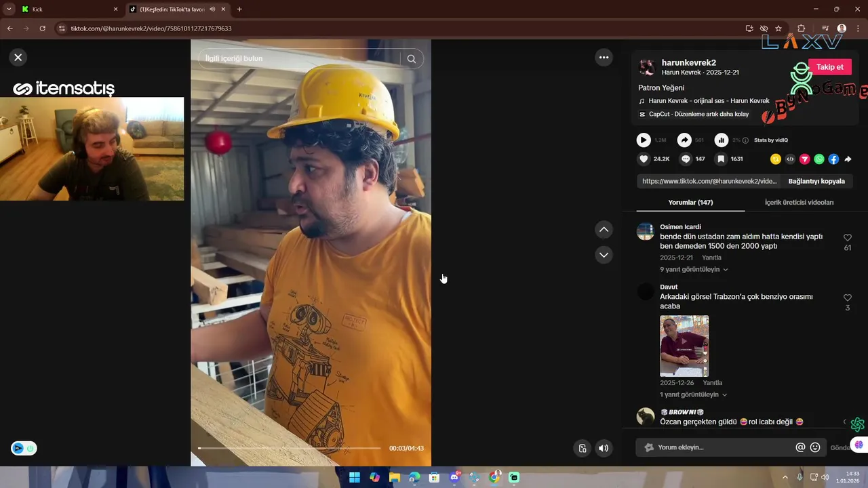Click the vidIQ play views icon
This screenshot has height=488, width=868.
click(644, 140)
